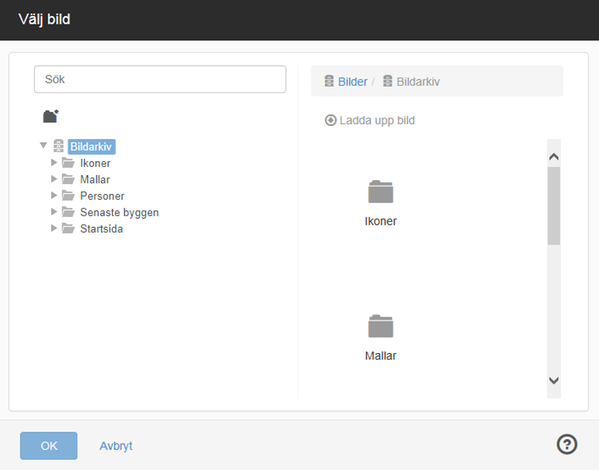Click the Bildarkiv archive icon in the tree
Screen dimensions: 599x470
[58, 146]
